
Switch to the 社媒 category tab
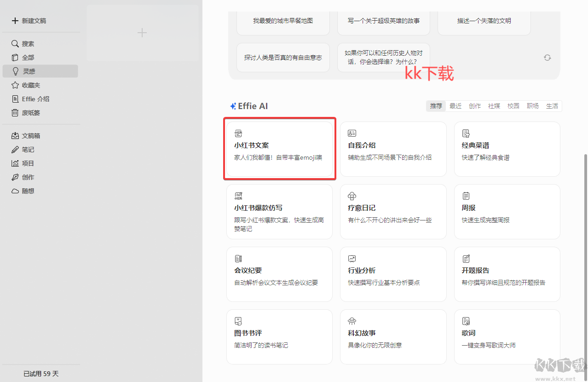point(494,106)
